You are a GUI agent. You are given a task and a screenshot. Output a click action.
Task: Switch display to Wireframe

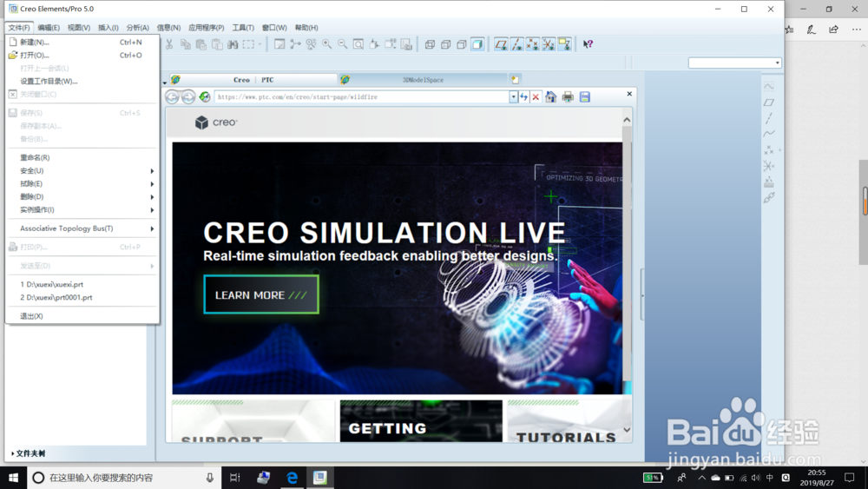(x=430, y=44)
